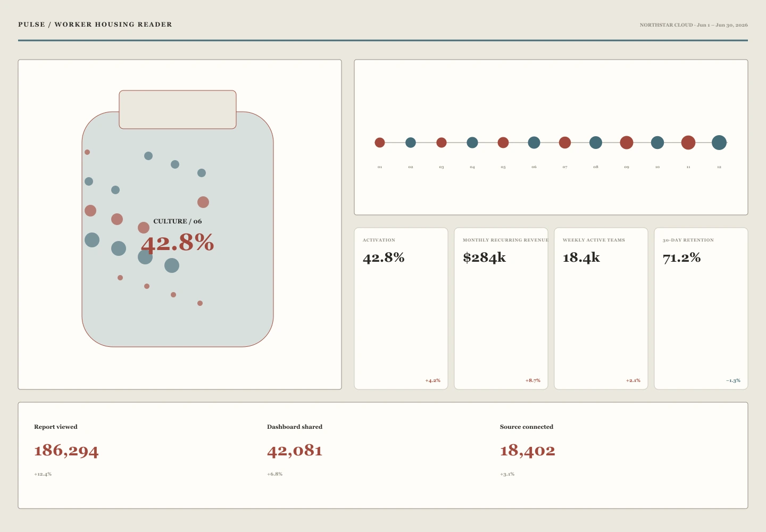Click the −1.3% change in retention card
766x532 pixels.
(733, 380)
